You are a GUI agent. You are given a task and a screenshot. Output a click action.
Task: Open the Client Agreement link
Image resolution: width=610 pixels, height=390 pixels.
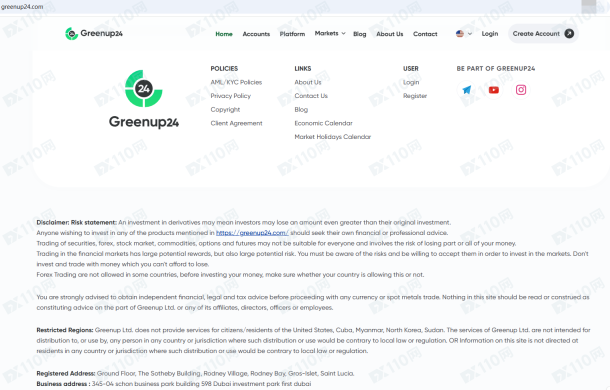[x=236, y=123]
